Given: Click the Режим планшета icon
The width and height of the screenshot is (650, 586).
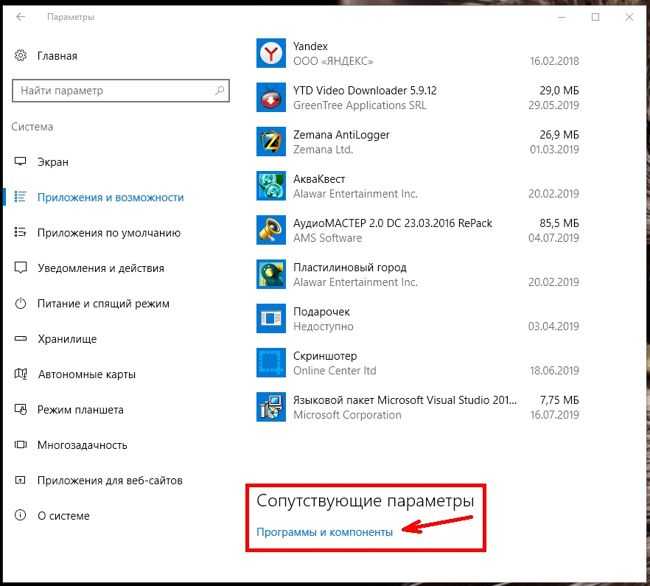Looking at the screenshot, I should (x=20, y=409).
